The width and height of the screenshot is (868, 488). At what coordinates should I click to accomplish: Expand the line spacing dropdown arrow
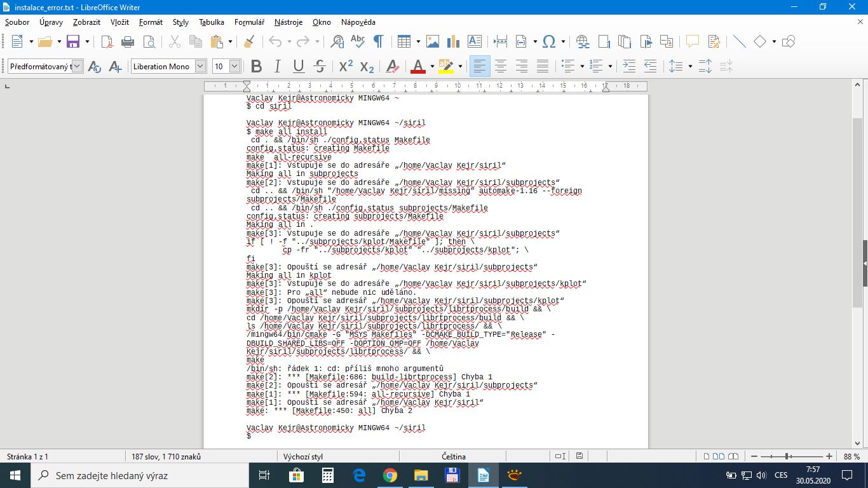pos(689,66)
